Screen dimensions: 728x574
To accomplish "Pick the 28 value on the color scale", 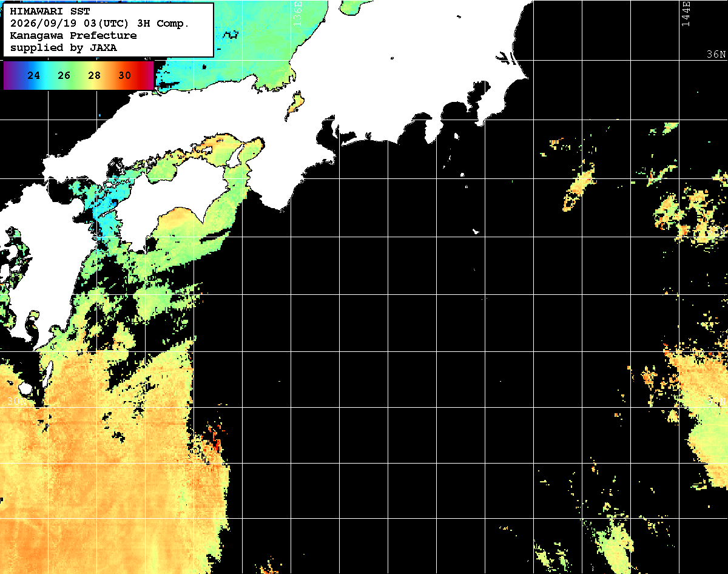I will tap(95, 76).
